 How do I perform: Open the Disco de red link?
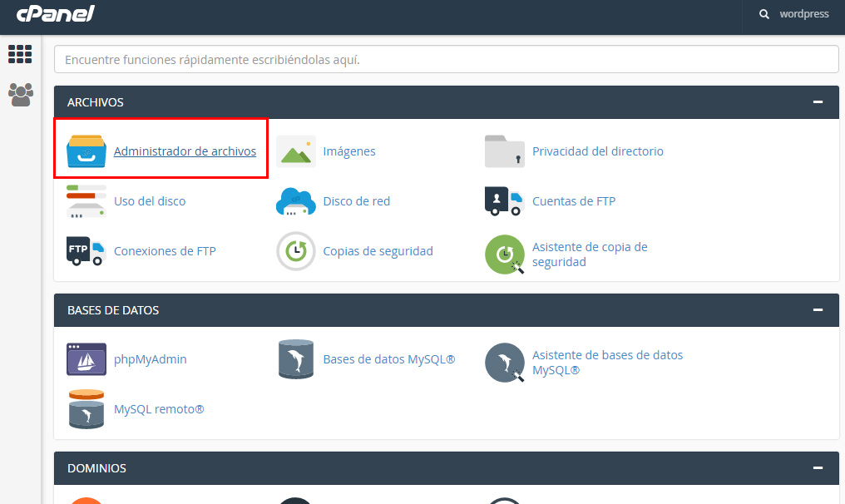[356, 201]
